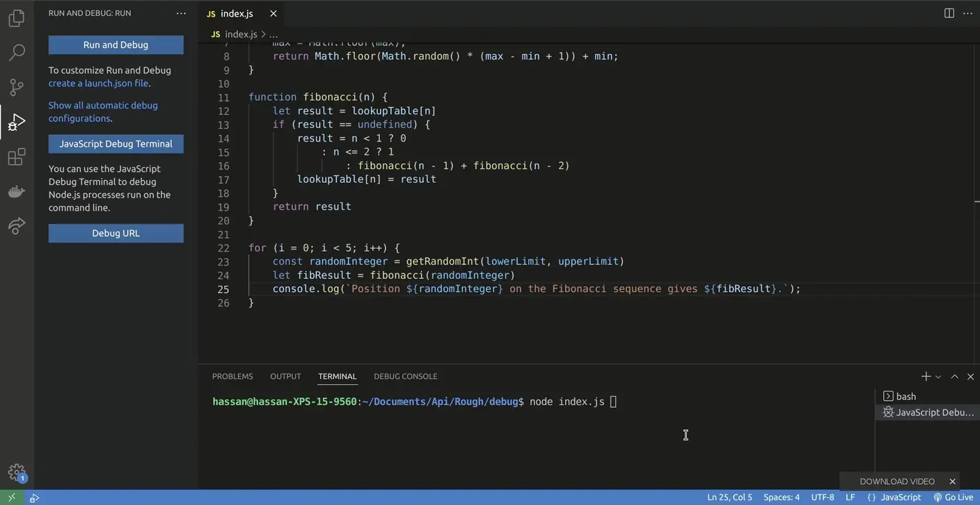The height and width of the screenshot is (505, 980).
Task: Switch to the Problems panel tab
Action: pyautogui.click(x=232, y=376)
